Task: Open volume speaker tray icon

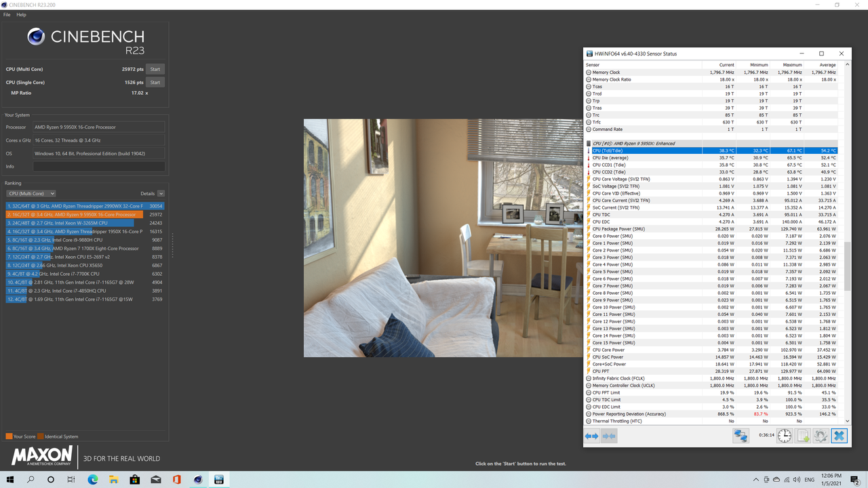Action: pos(798,479)
